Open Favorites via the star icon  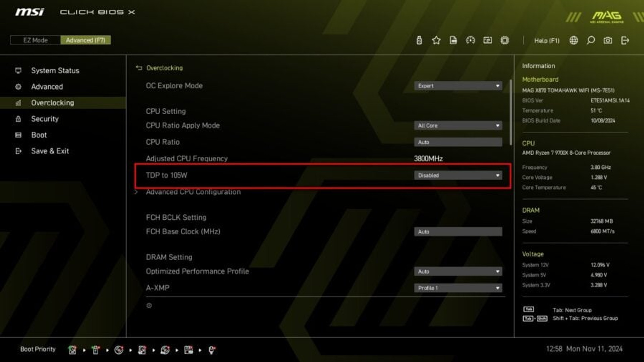436,41
